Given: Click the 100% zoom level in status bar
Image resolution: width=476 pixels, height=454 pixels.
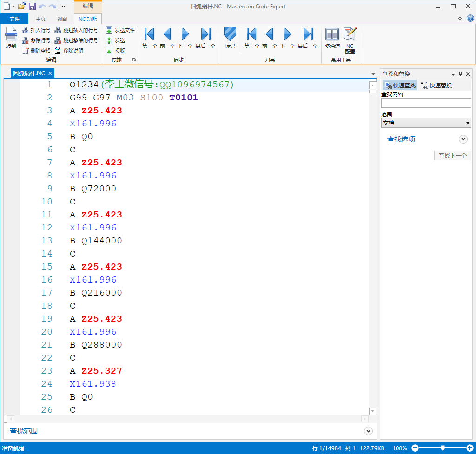Looking at the screenshot, I should click(399, 448).
